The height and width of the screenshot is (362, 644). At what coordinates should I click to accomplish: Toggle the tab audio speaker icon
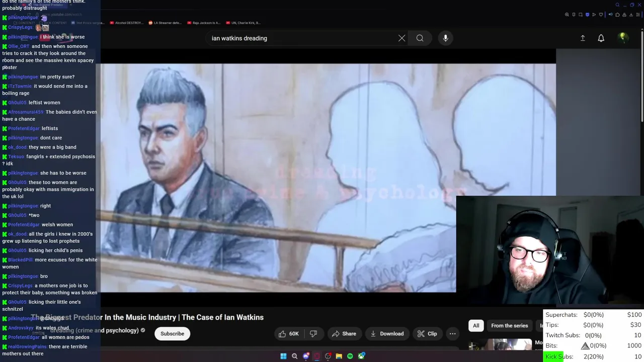tap(610, 15)
